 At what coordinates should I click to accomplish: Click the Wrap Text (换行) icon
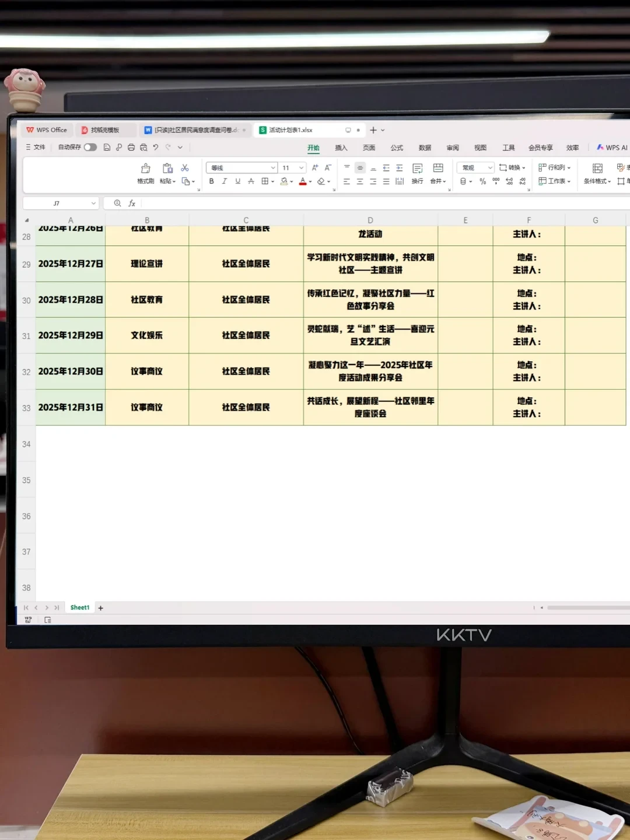417,168
